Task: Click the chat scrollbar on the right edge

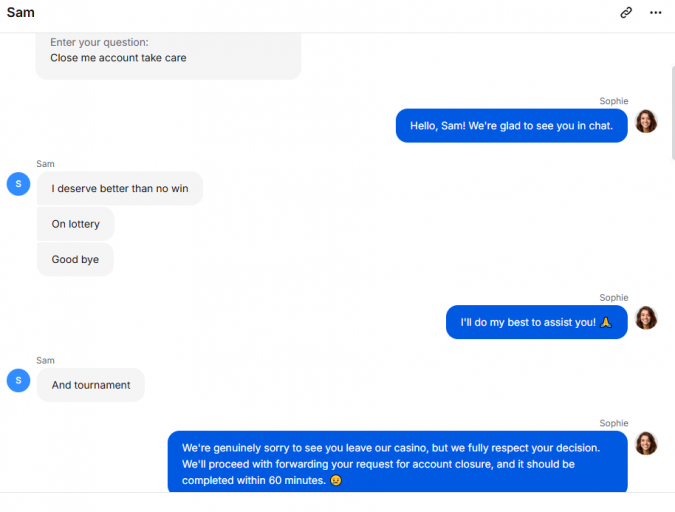Action: click(x=672, y=113)
